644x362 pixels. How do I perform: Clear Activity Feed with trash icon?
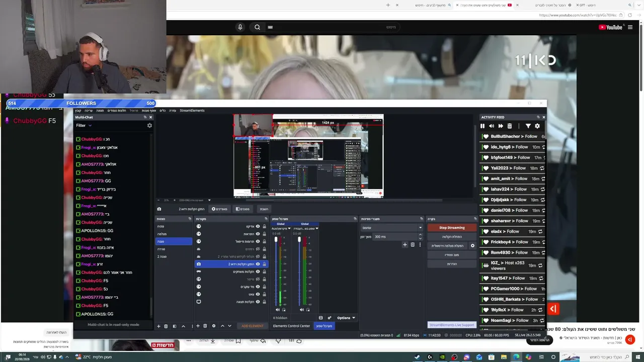pos(510,126)
